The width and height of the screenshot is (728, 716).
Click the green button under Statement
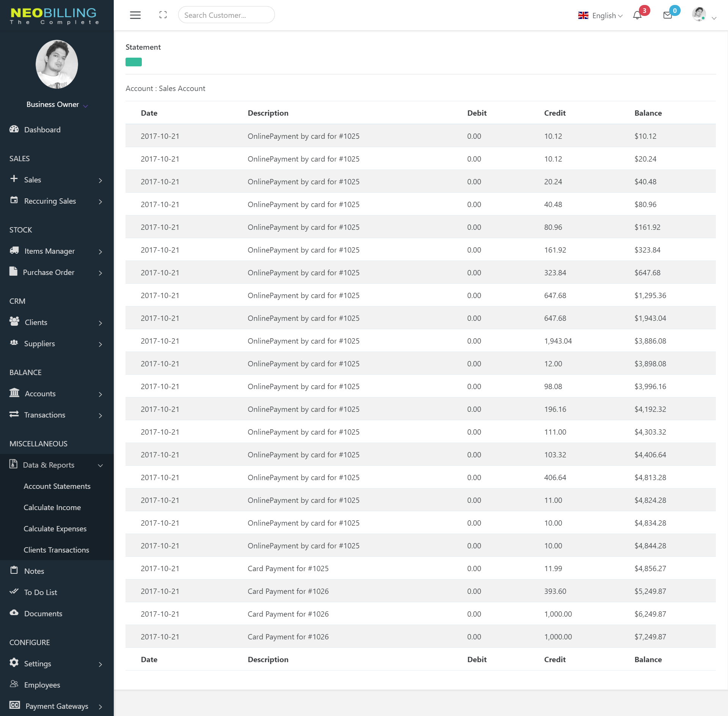[x=133, y=62]
